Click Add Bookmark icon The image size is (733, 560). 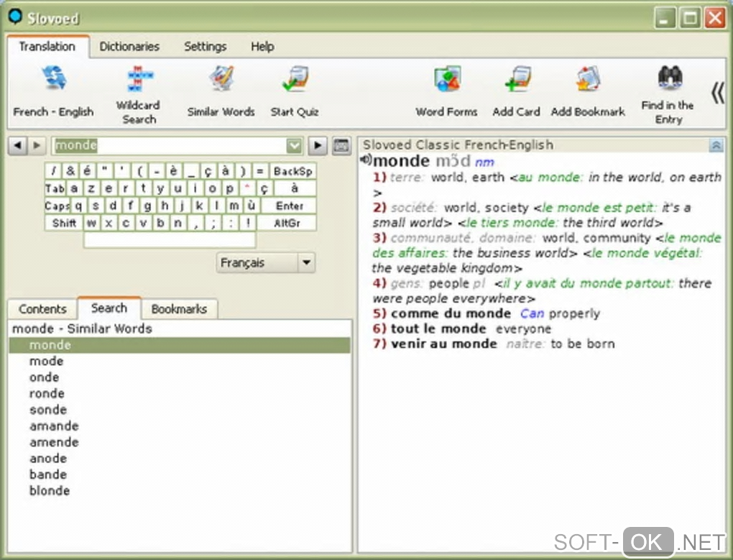click(588, 78)
